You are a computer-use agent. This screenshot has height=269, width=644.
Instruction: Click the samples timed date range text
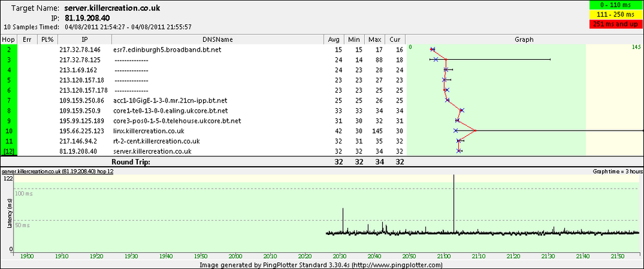click(128, 27)
